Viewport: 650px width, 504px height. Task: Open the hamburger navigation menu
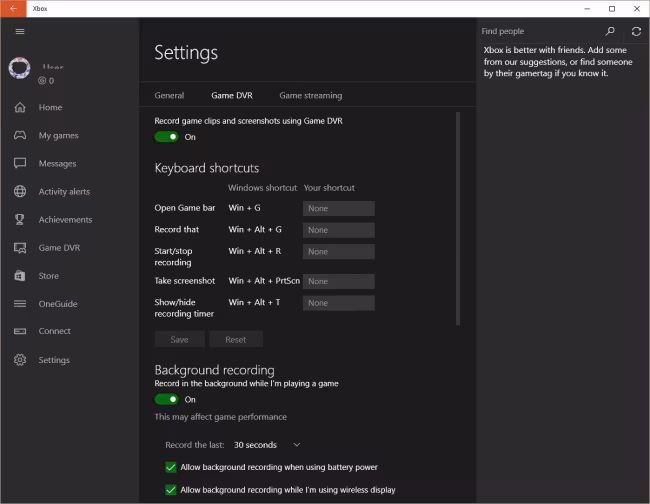(x=20, y=31)
